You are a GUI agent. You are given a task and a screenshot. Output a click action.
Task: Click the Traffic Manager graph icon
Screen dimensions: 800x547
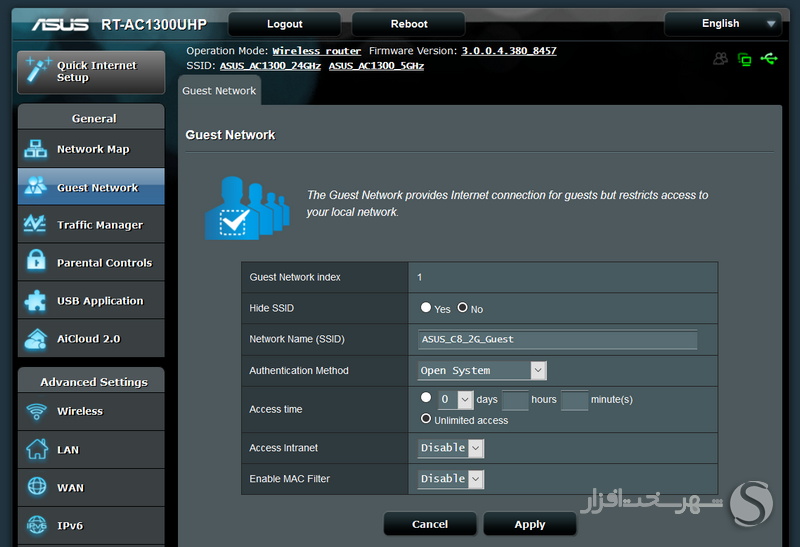tap(35, 223)
